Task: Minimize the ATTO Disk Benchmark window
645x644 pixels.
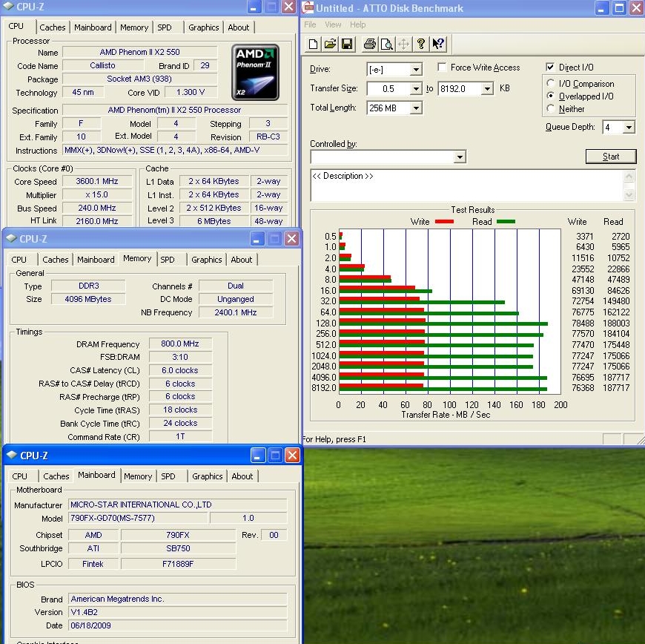Action: coord(601,8)
